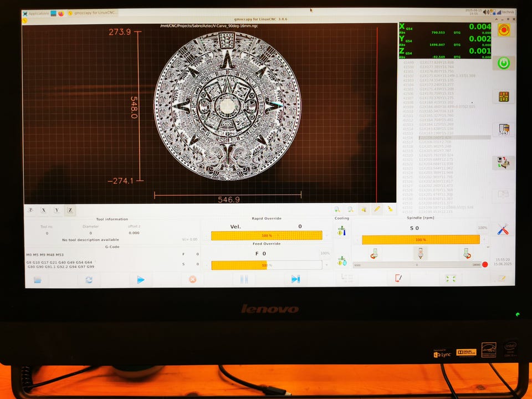Image resolution: width=532 pixels, height=399 pixels.
Task: Zoom in on the toolpath preview
Action: click(337, 209)
